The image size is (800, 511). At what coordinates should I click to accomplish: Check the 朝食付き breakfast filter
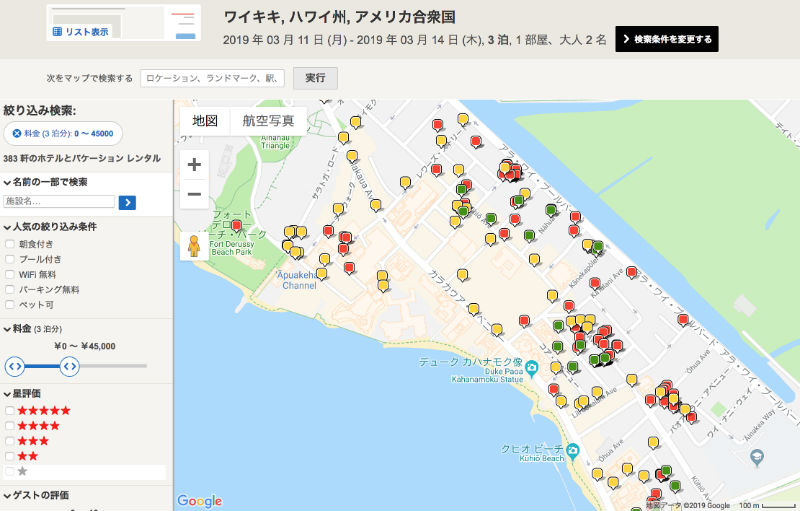point(9,244)
